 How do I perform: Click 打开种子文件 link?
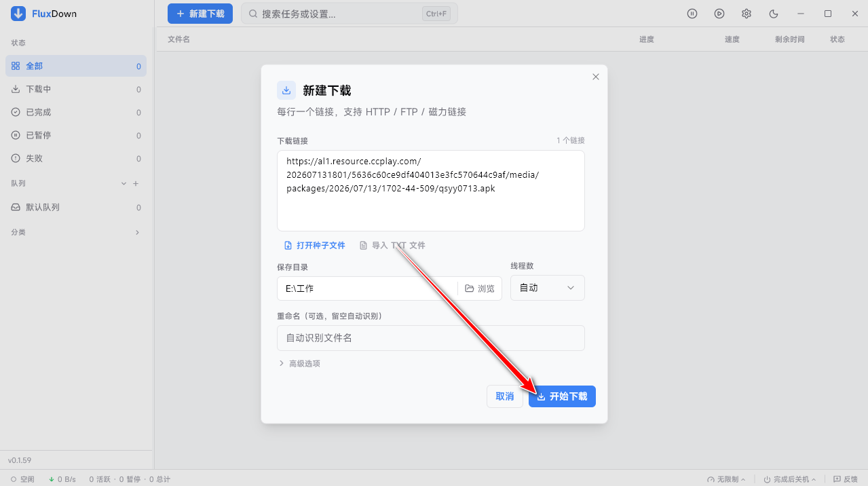click(x=315, y=245)
